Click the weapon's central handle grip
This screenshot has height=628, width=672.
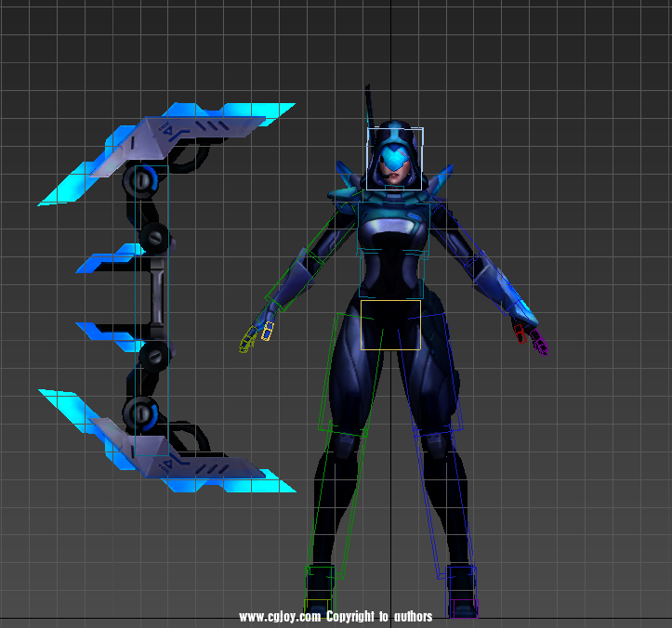[157, 295]
